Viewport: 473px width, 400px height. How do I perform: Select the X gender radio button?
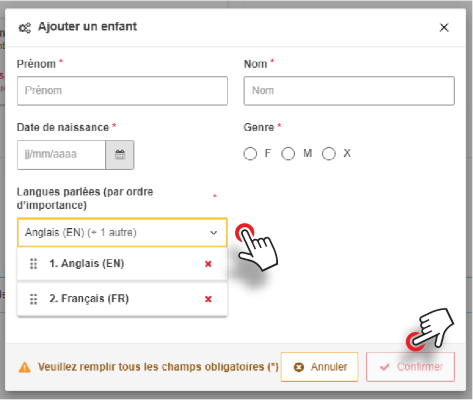pos(329,154)
